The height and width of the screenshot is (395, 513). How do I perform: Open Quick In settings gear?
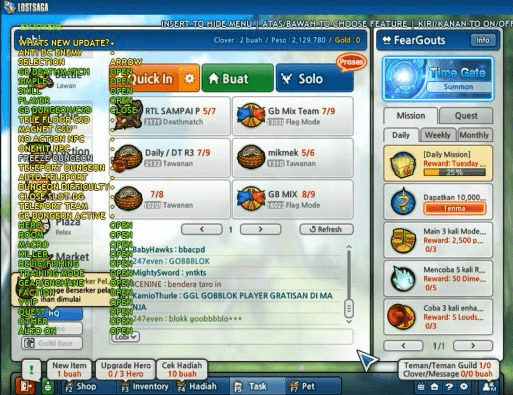(189, 79)
